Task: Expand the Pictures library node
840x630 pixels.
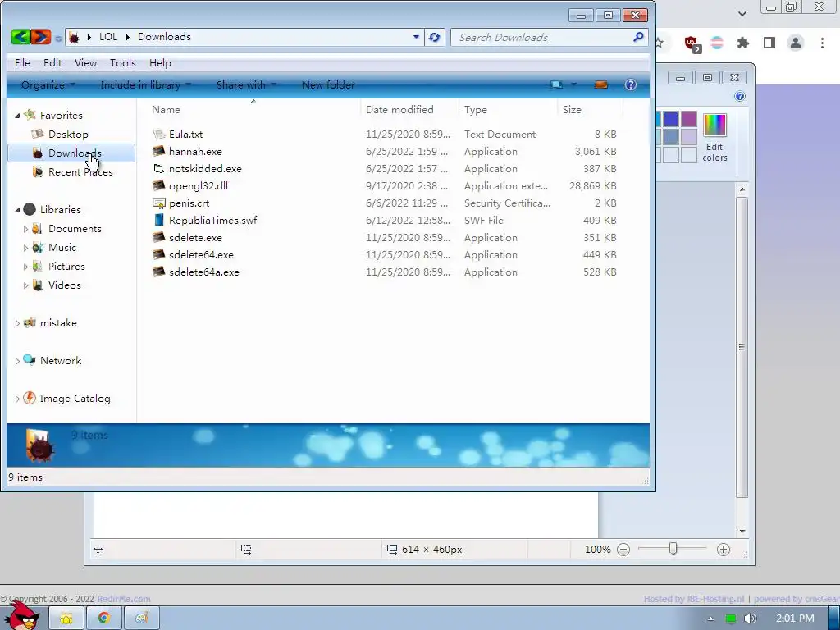Action: click(25, 267)
